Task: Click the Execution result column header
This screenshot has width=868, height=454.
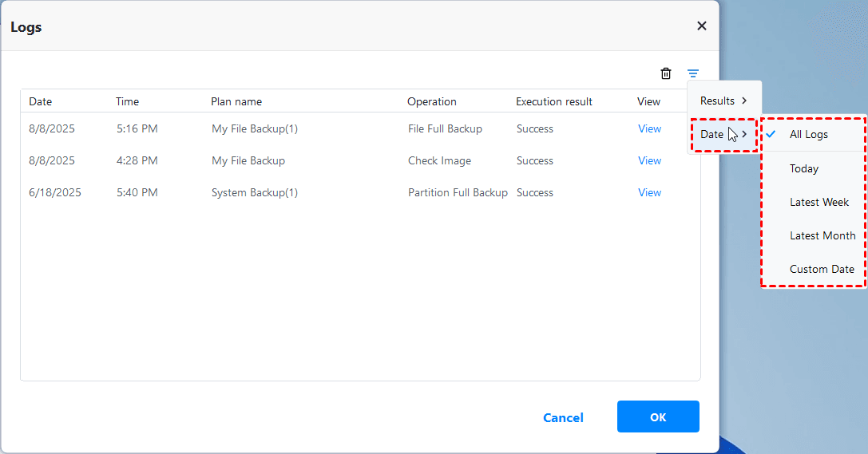Action: (554, 101)
